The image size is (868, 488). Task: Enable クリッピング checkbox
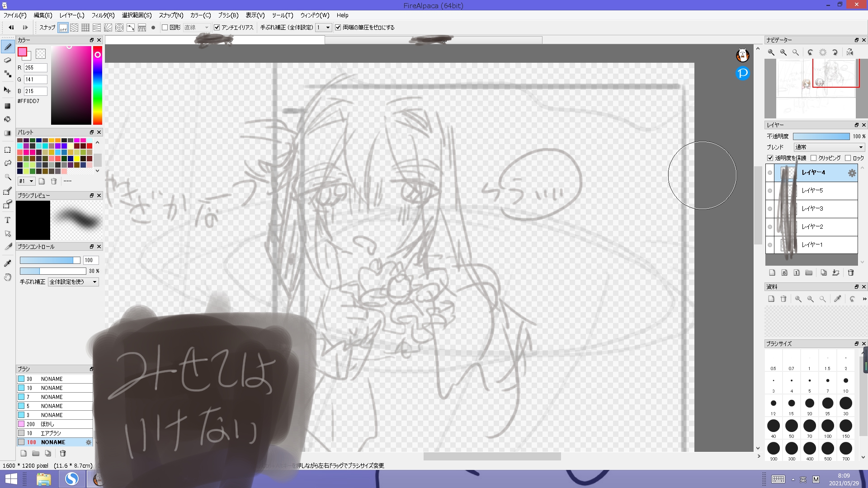click(814, 158)
